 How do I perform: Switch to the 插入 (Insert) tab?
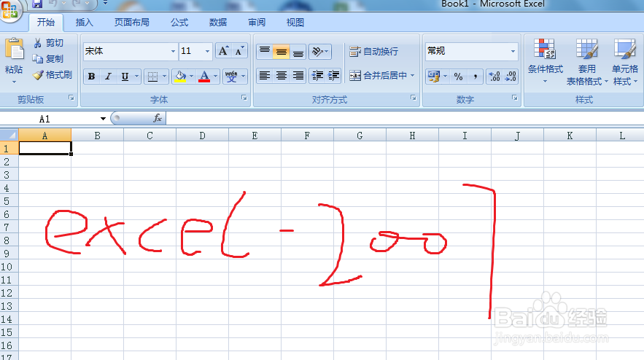click(x=84, y=22)
